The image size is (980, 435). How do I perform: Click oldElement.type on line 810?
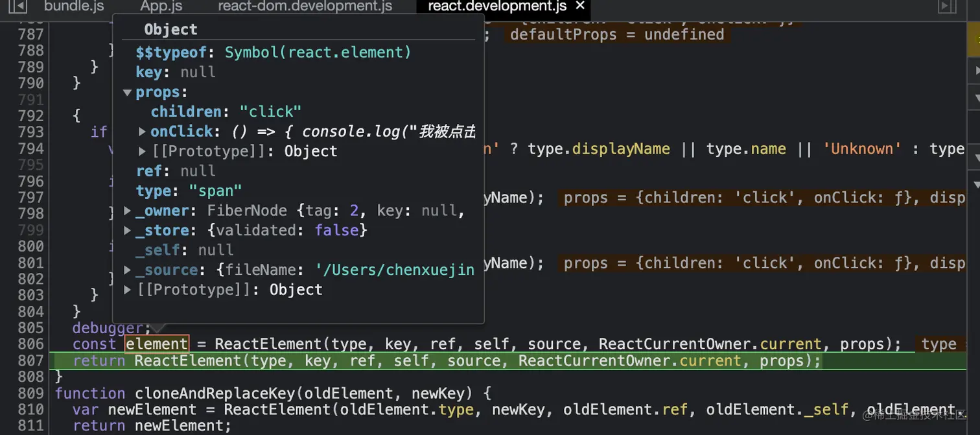pos(408,409)
